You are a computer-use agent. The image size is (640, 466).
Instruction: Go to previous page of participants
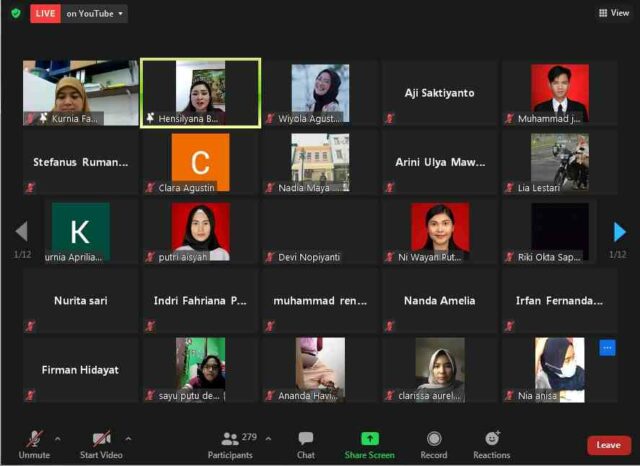click(21, 232)
